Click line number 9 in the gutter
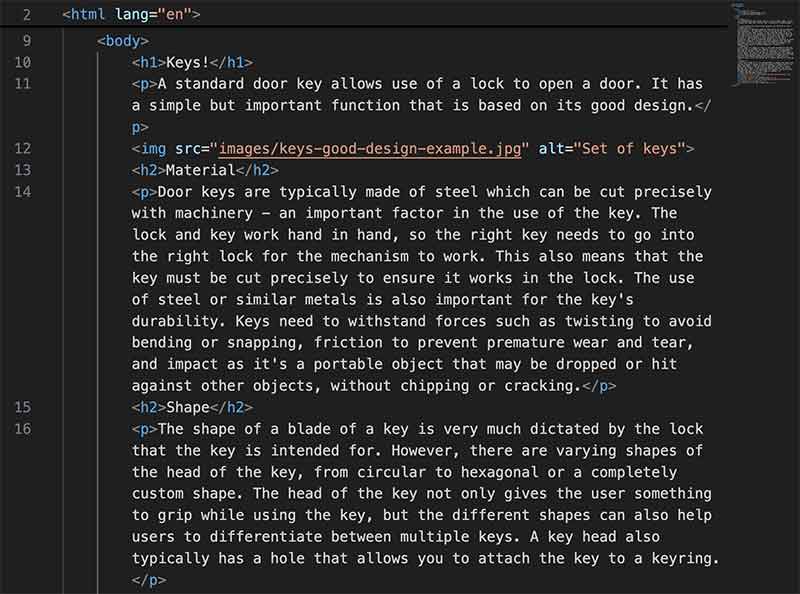 [x=26, y=41]
